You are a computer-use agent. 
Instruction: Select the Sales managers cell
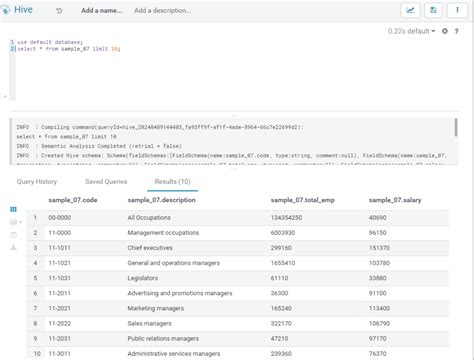click(149, 323)
